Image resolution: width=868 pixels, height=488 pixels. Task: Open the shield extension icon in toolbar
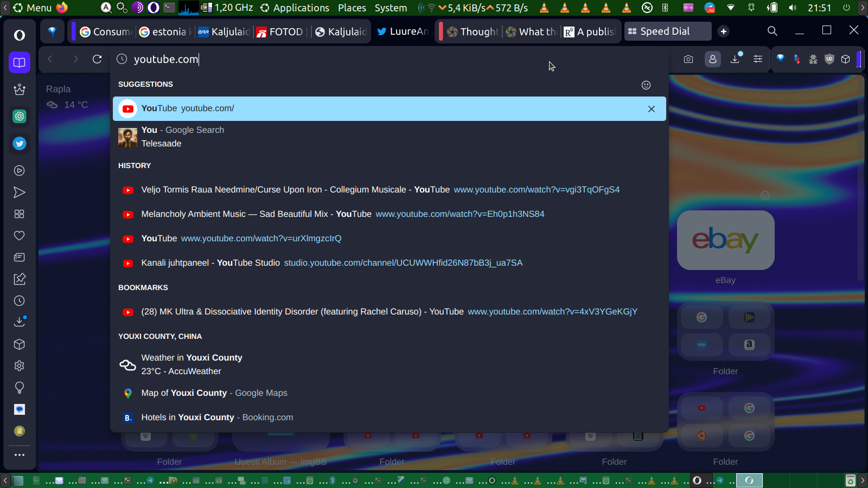[829, 59]
